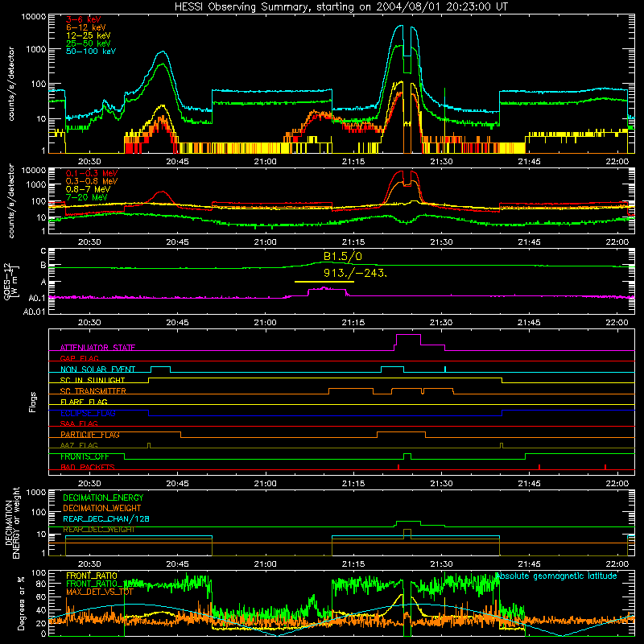Click the 21:45 tick under Flags panel
Viewport: 644px width, 644px height.
pos(529,484)
